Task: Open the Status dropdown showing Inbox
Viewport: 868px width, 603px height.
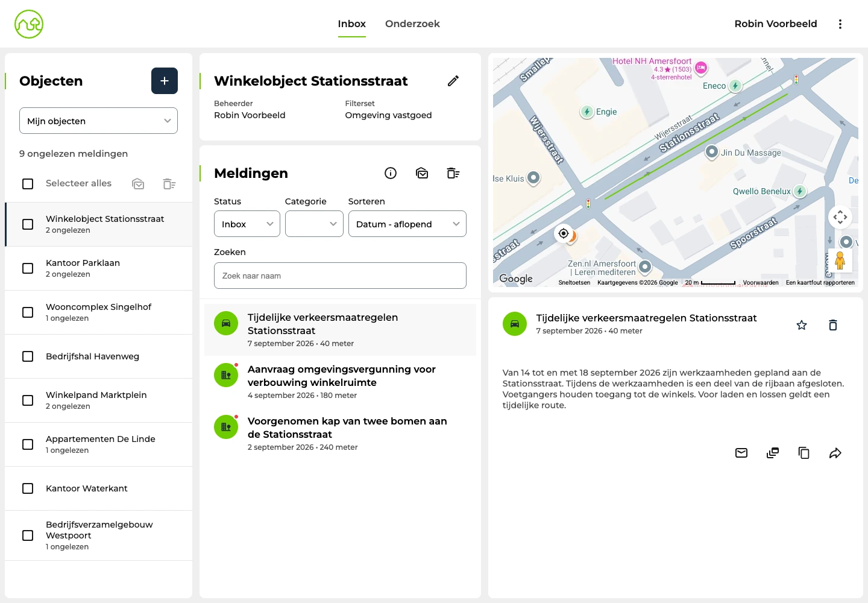Action: click(x=247, y=224)
